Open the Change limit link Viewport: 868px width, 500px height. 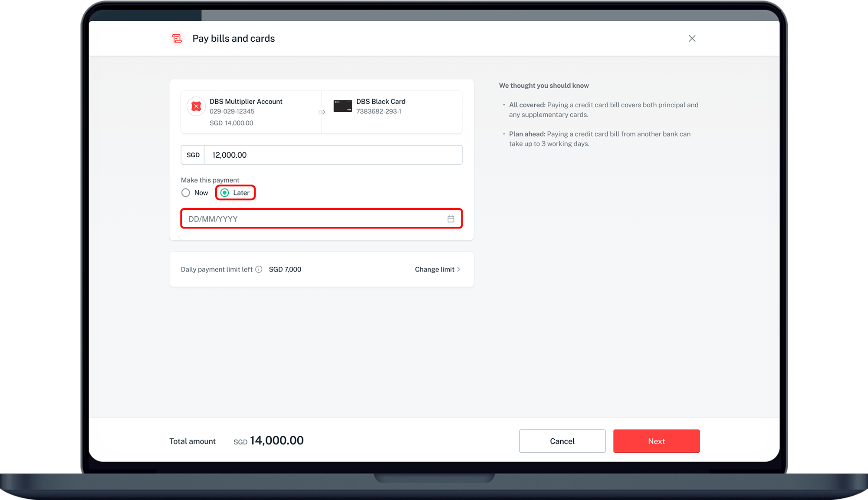coord(434,269)
